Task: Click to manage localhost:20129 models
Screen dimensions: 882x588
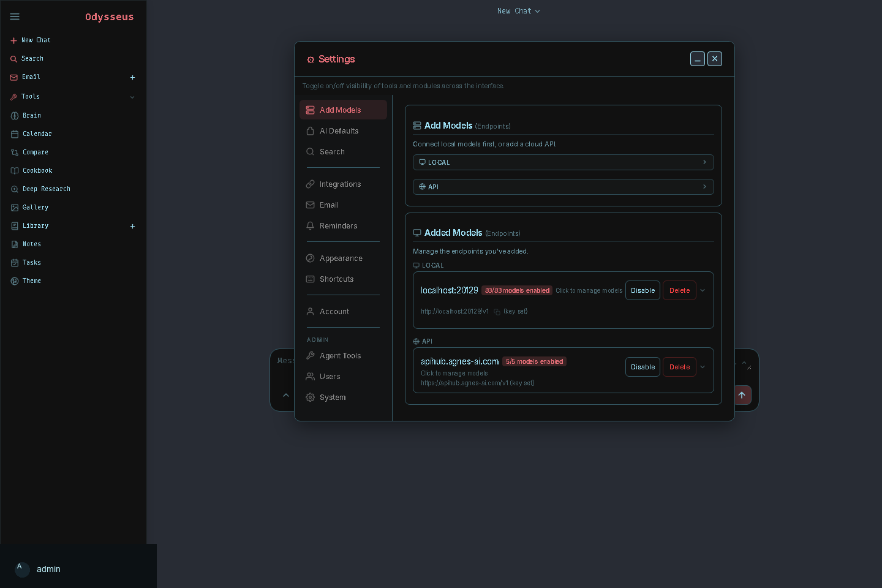Action: pyautogui.click(x=589, y=290)
